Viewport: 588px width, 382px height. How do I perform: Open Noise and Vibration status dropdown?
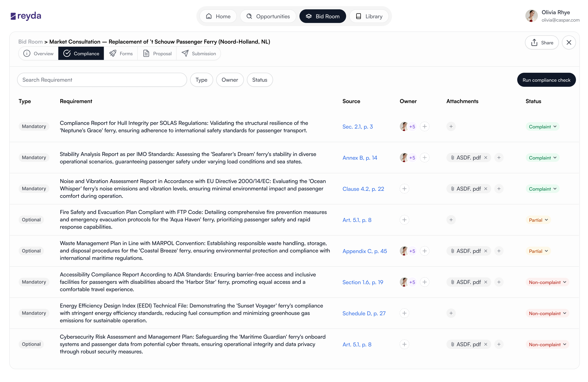pos(542,189)
